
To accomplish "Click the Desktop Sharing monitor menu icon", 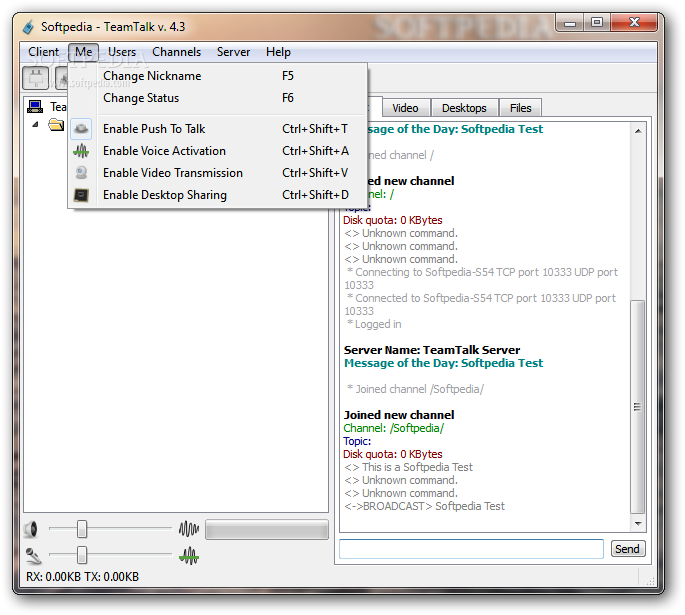I will (81, 195).
